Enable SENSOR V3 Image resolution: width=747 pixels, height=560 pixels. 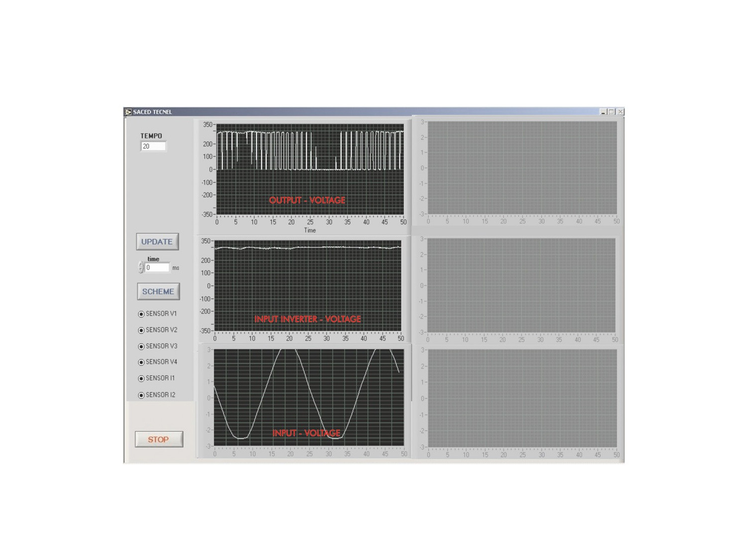click(141, 346)
